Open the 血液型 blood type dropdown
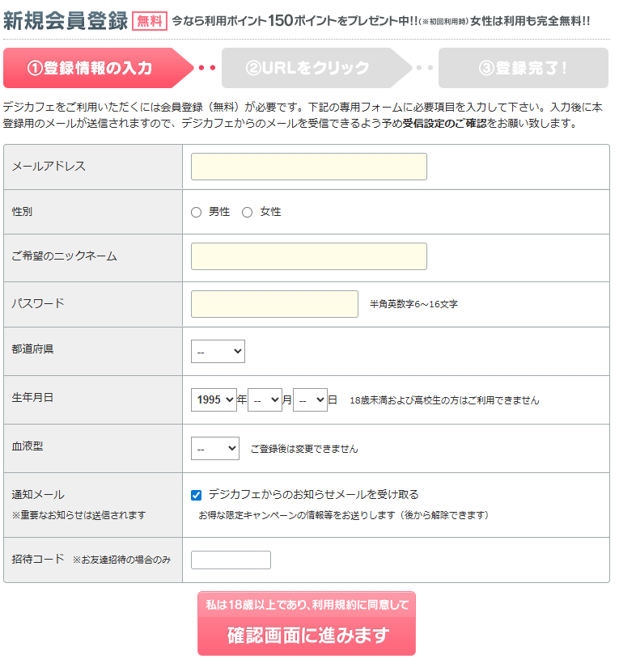Viewport: 619px width, 672px height. click(x=215, y=448)
